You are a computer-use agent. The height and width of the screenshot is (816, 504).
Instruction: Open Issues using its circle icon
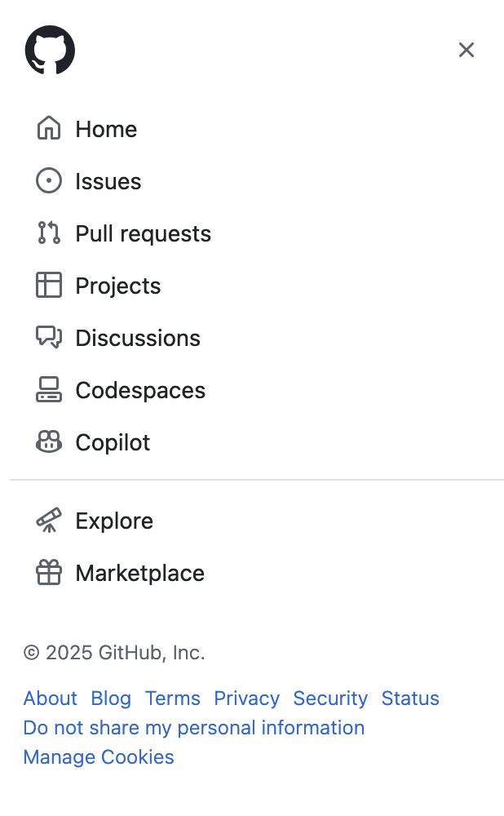pyautogui.click(x=49, y=180)
